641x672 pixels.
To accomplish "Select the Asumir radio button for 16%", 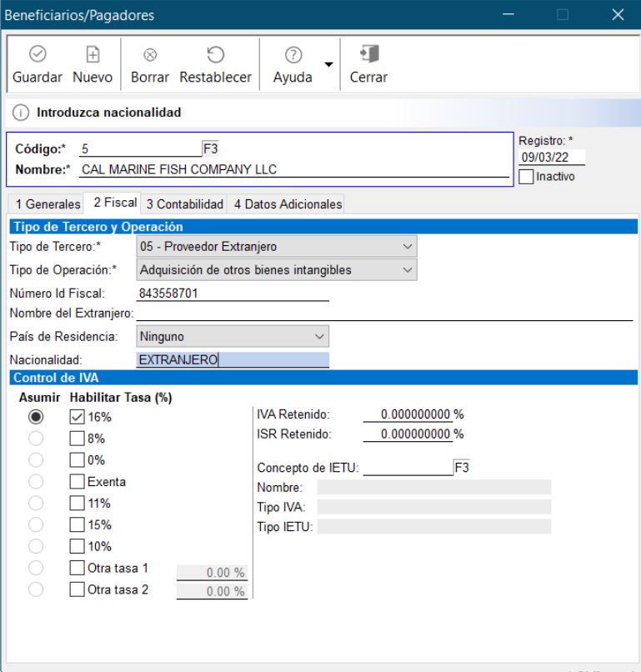I will [36, 417].
